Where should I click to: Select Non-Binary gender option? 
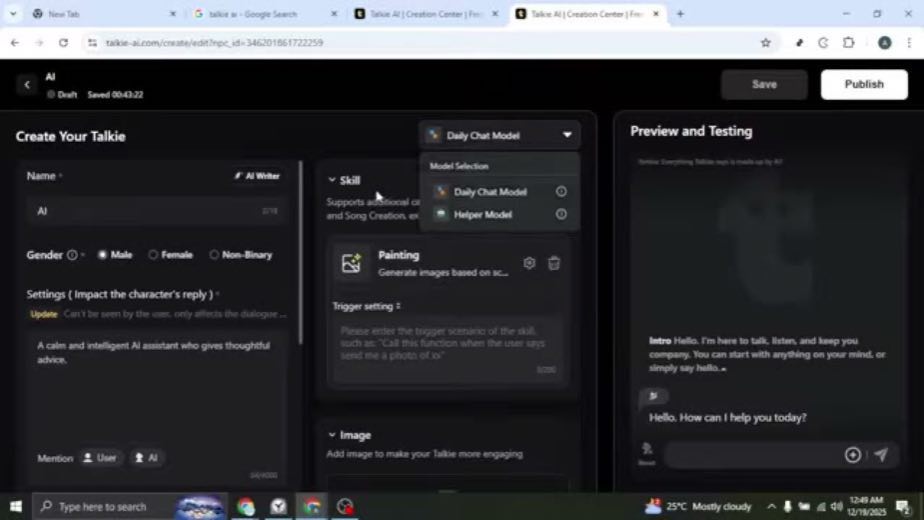241,255
